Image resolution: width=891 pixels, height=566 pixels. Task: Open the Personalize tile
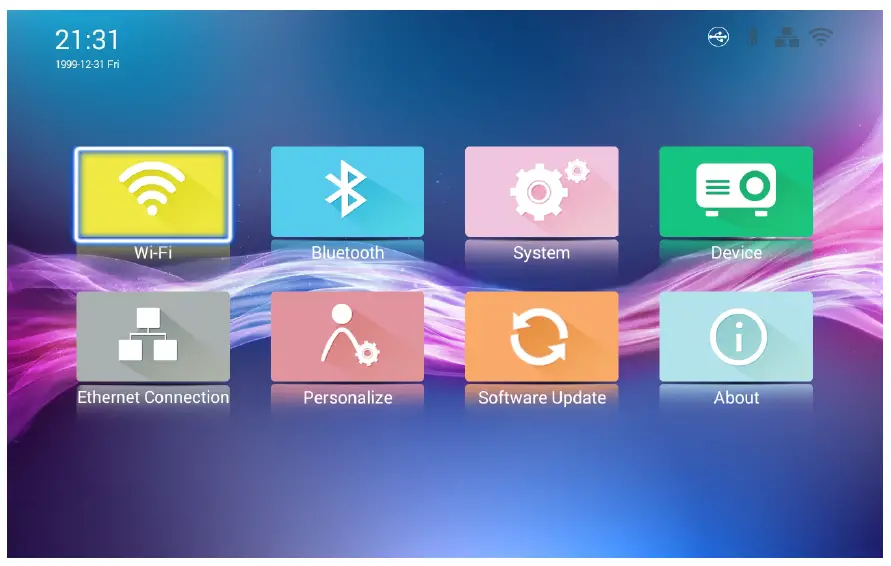click(x=347, y=336)
